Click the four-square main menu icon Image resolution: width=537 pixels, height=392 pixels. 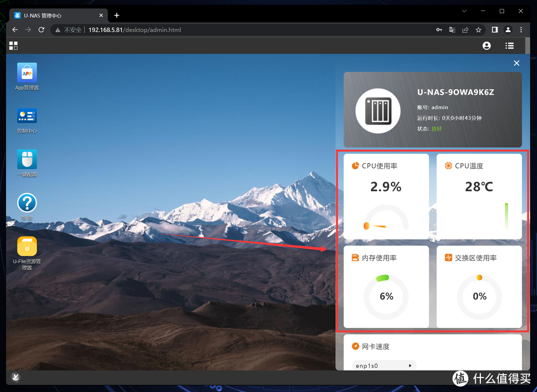(13, 46)
